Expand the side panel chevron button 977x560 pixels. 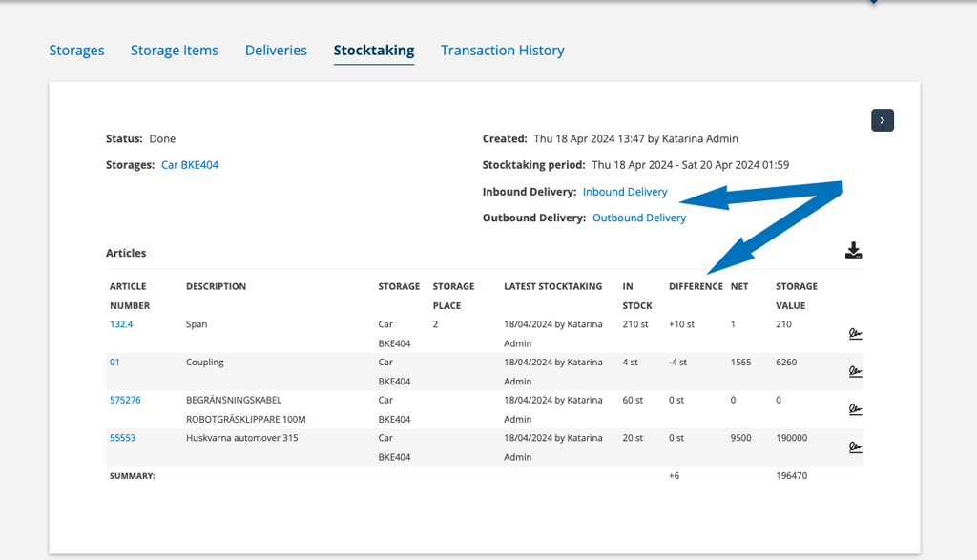(x=883, y=120)
